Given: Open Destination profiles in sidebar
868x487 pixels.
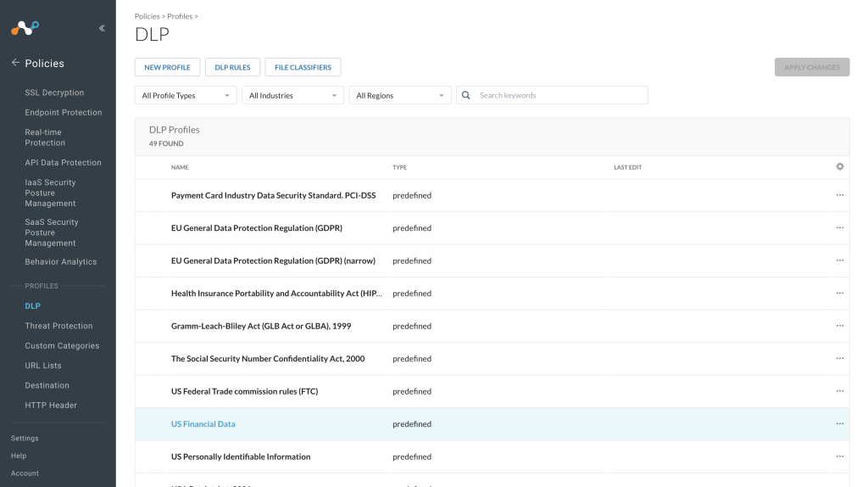Looking at the screenshot, I should point(47,385).
